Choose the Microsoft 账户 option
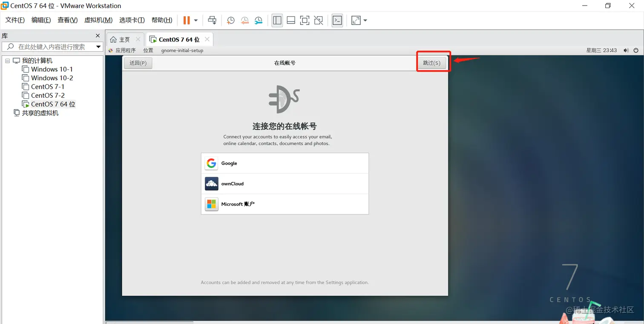The image size is (644, 324). [x=285, y=204]
